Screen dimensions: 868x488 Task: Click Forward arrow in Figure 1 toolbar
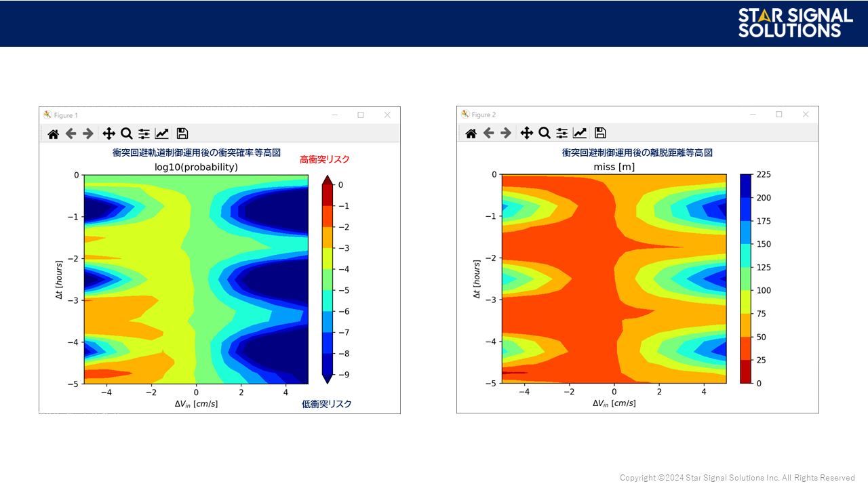point(88,134)
